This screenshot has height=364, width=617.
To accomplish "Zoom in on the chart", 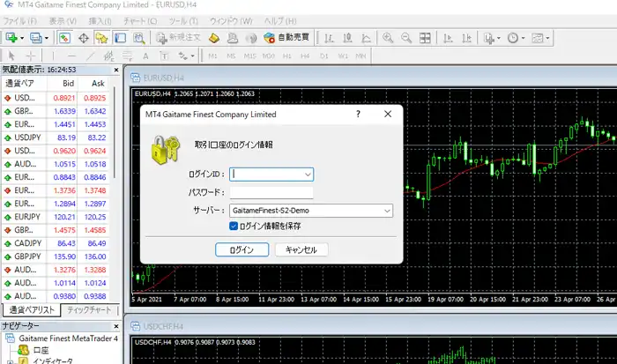I will tap(388, 38).
